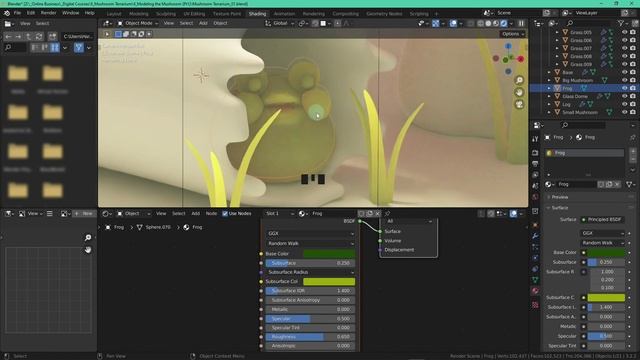Click the viewport pan hand icon
This screenshot has height=360, width=640.
[519, 92]
